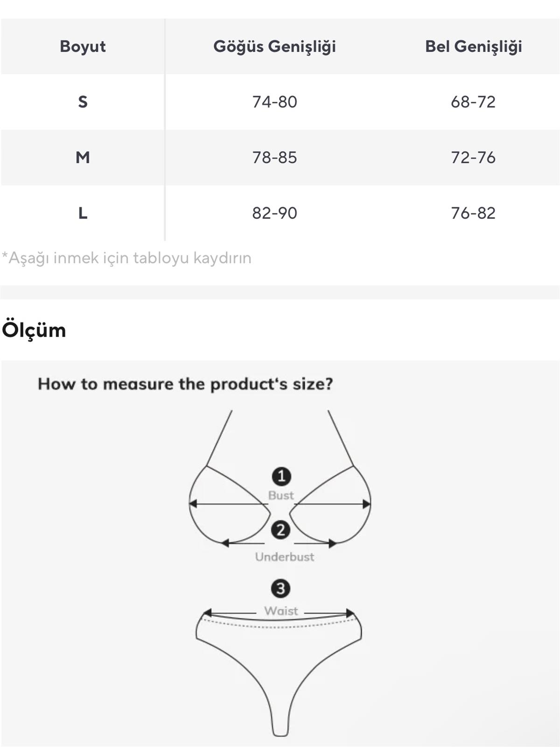This screenshot has width=560, height=747.
Task: Click the 72-76 waist width cell
Action: pos(473,157)
